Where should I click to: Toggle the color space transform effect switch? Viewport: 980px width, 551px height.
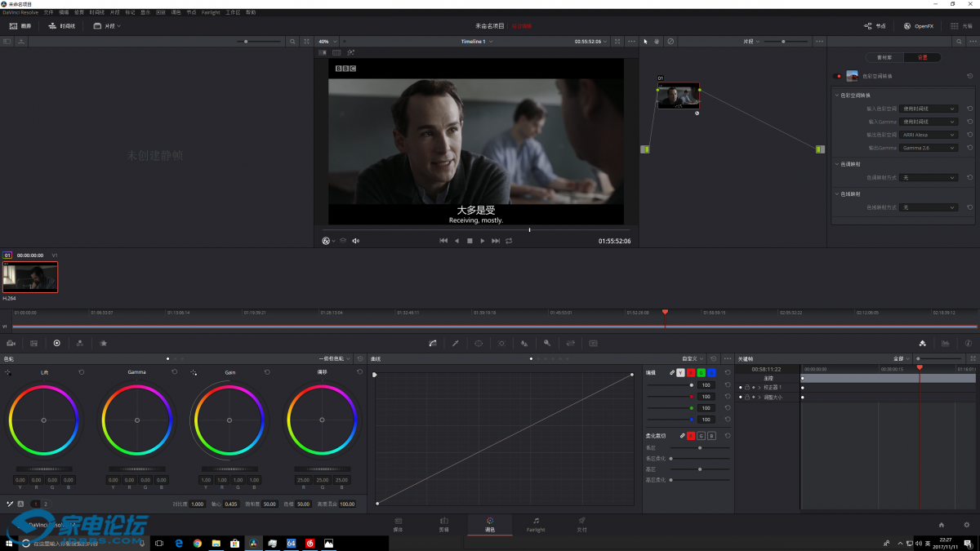pyautogui.click(x=838, y=76)
